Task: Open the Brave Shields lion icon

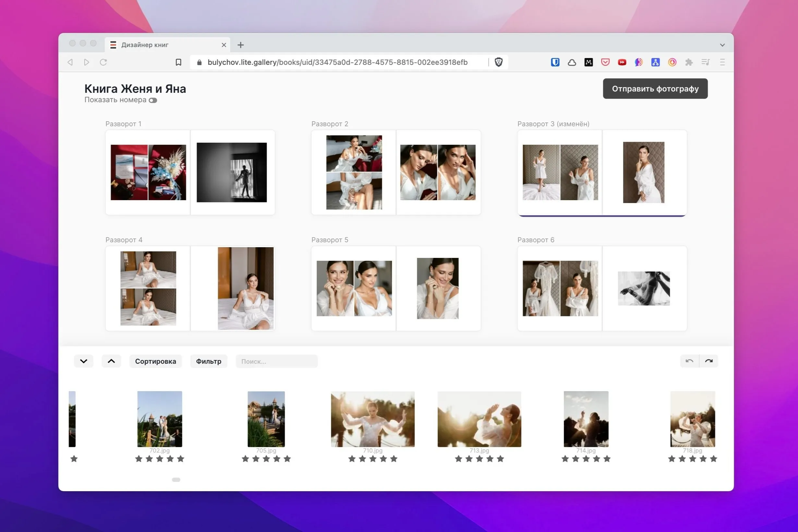Action: tap(498, 62)
